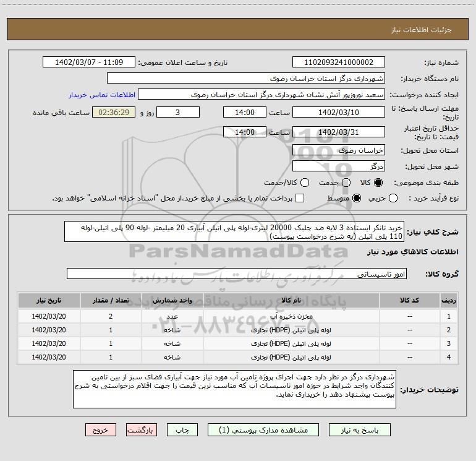Click the نام کالا column header
This screenshot has width=476, height=461.
coord(291,300)
